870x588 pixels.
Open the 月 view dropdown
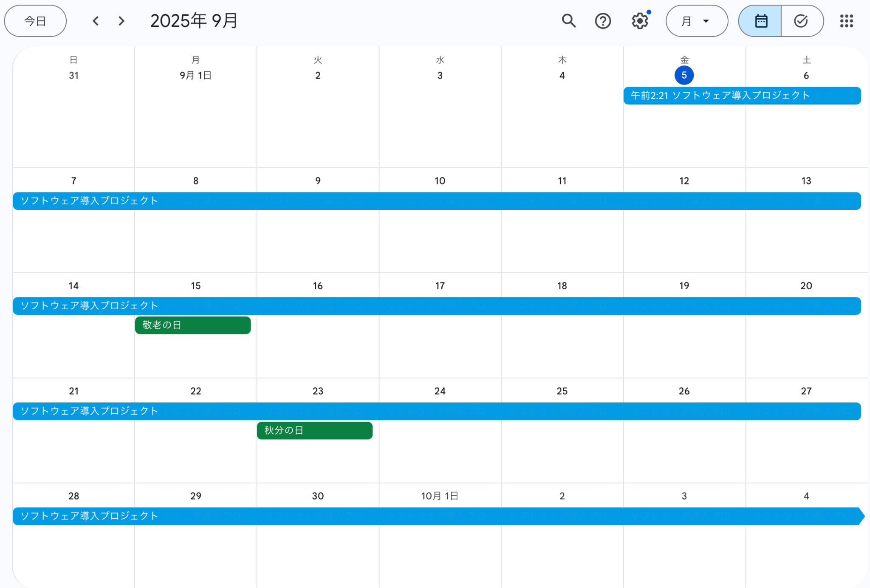pyautogui.click(x=696, y=21)
